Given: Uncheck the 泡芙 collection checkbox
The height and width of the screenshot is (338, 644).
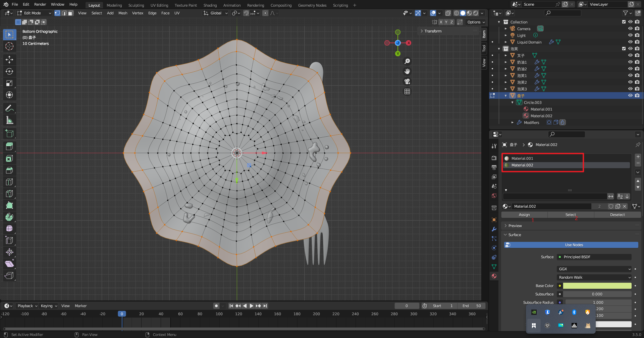Looking at the screenshot, I should [624, 49].
